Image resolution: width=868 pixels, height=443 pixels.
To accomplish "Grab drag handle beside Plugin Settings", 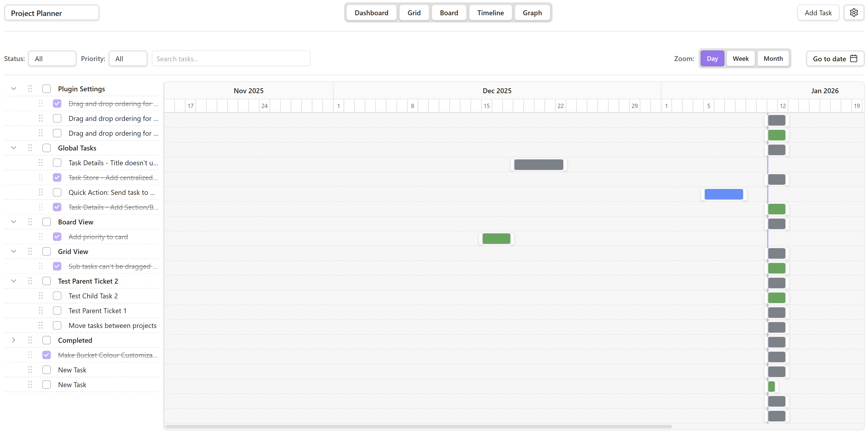I will 30,89.
